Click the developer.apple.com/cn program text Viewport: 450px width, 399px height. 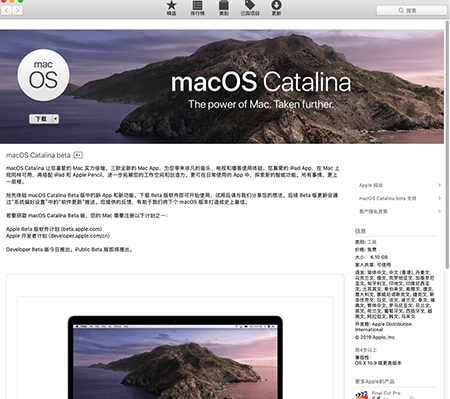(58, 236)
